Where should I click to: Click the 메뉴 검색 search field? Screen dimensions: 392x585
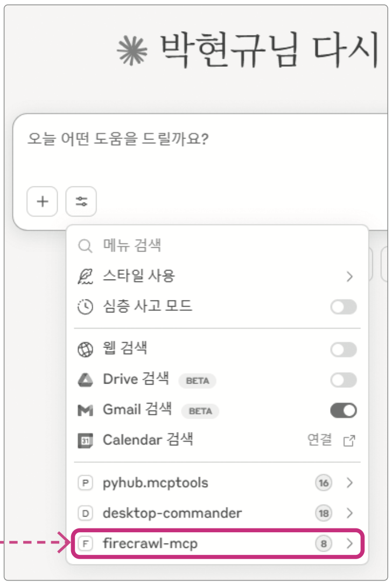(215, 247)
